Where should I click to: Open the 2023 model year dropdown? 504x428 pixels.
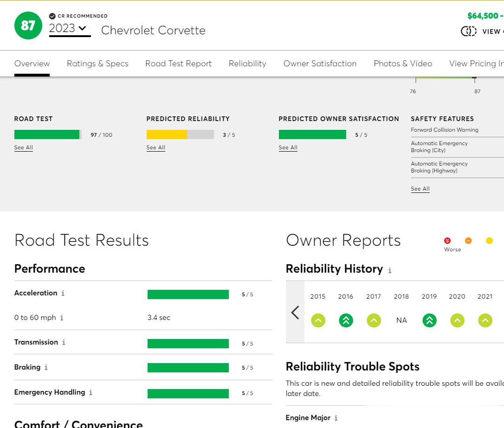pos(70,29)
